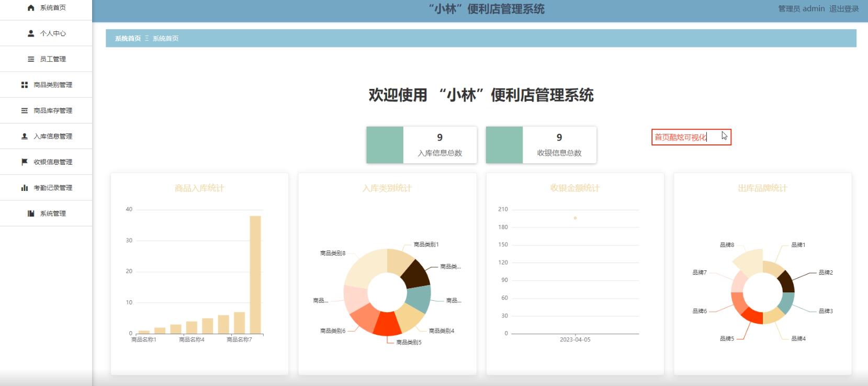The image size is (868, 386).
Task: Click the teal slice in 入库类别统计 donut
Action: pos(420,298)
